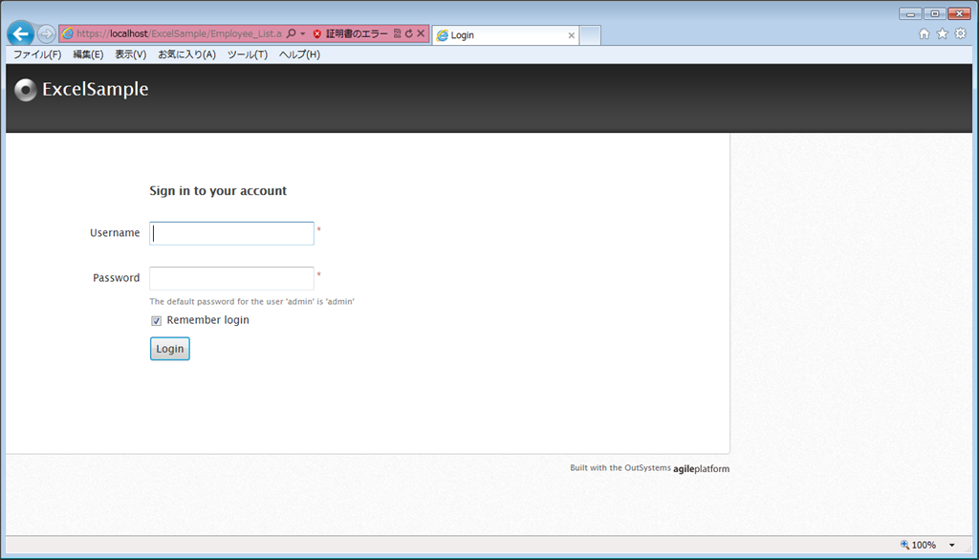Focus the Username input field
979x560 pixels.
click(231, 233)
